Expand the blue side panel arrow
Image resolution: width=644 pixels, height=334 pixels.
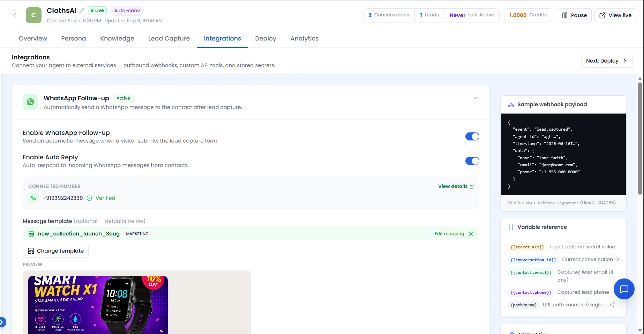pyautogui.click(x=2, y=322)
